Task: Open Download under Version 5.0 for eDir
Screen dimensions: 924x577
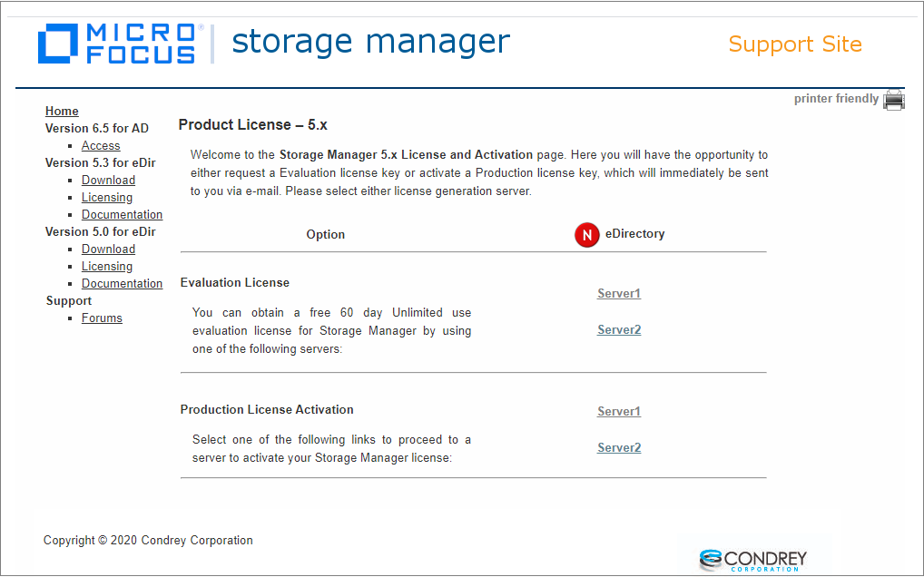Action: click(x=108, y=249)
